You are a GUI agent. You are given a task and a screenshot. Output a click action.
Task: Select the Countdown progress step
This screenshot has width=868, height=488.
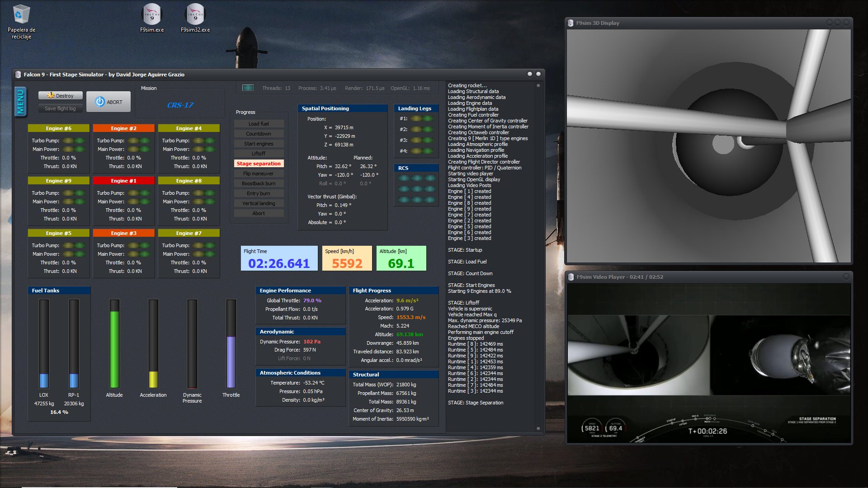tap(259, 134)
